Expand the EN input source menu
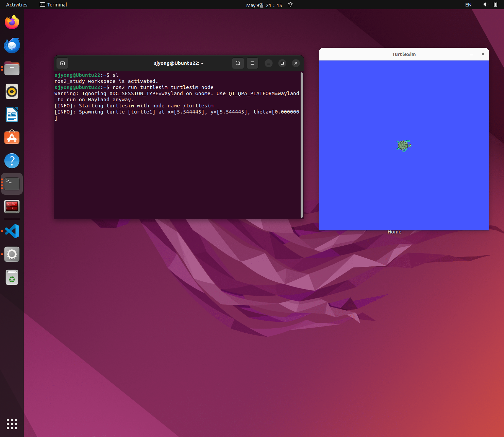The image size is (504, 437). 468,5
